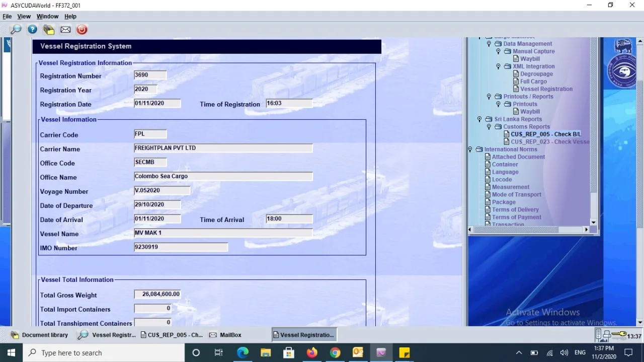
Task: Open Microsoft Edge from the taskbar
Action: coord(243,352)
